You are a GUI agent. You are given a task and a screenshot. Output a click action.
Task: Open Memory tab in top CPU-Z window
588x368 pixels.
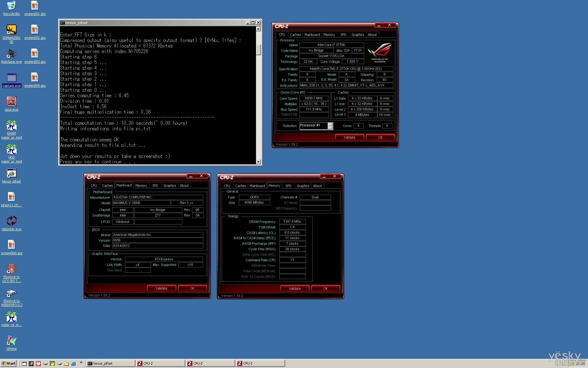pyautogui.click(x=329, y=35)
